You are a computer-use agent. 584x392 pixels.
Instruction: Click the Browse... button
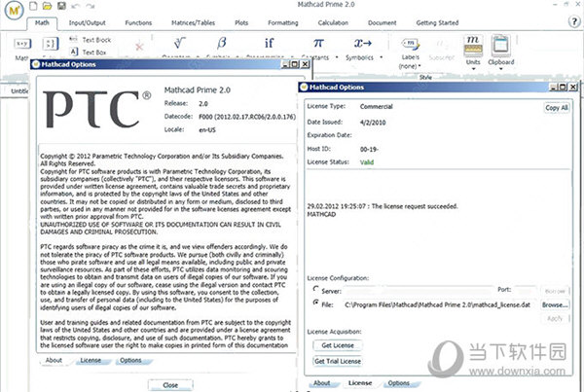point(555,304)
